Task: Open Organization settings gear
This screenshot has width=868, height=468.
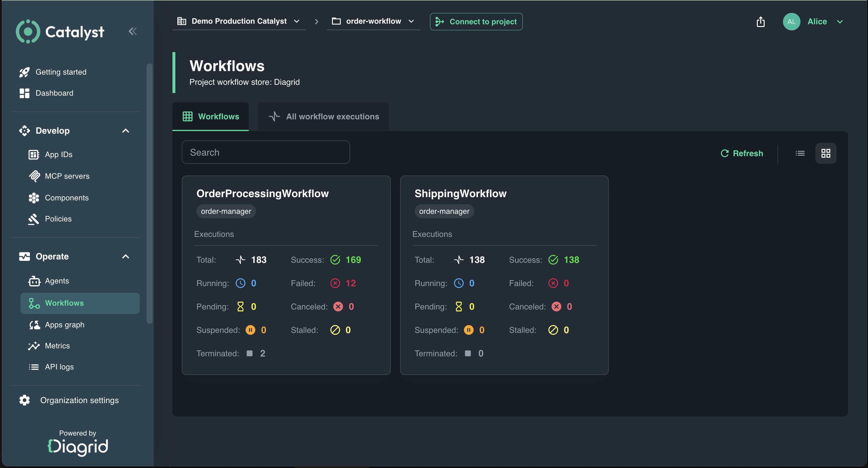Action: click(x=24, y=400)
